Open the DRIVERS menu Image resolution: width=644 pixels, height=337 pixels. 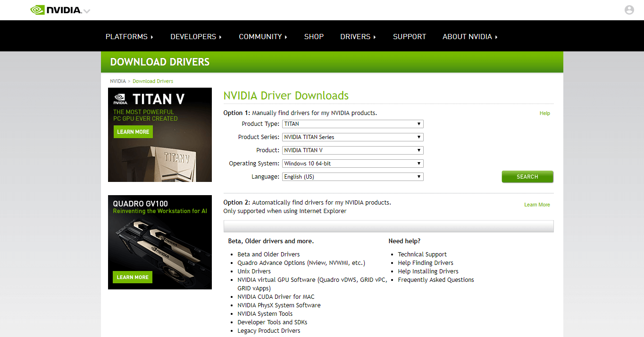click(358, 36)
